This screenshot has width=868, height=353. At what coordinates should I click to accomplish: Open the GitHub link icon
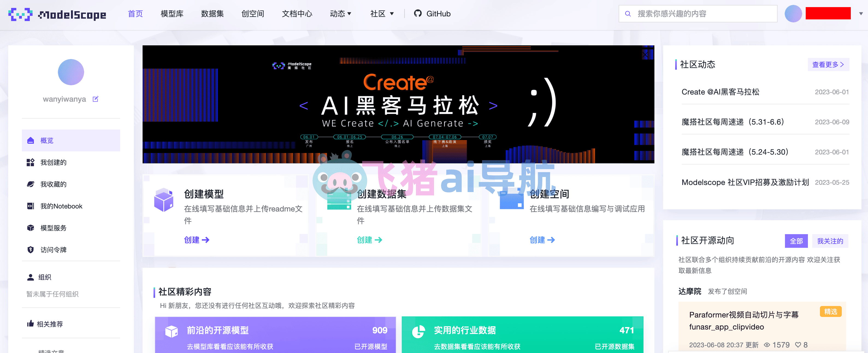coord(418,13)
